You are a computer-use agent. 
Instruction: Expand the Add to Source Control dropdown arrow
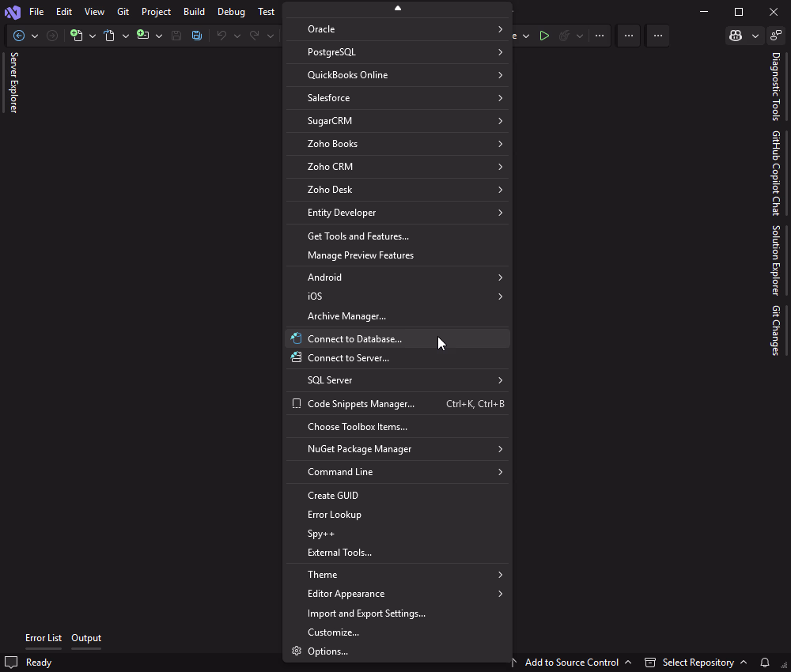(629, 663)
